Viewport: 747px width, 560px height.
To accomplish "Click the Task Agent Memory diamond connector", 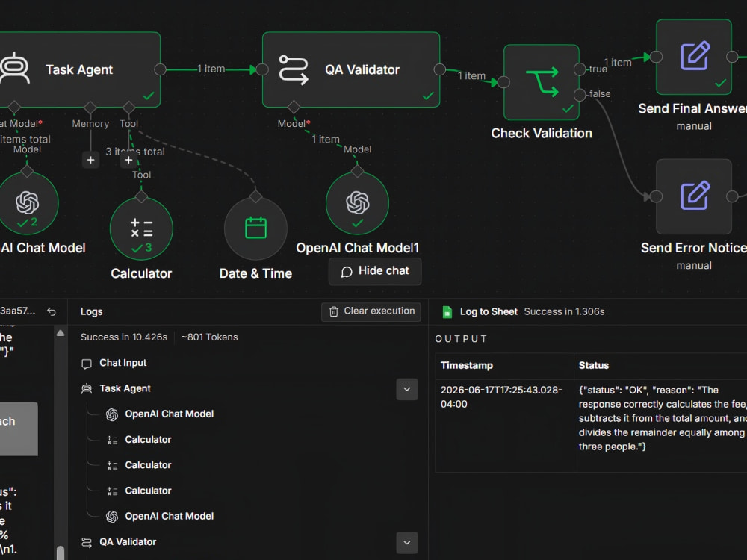I will coord(90,107).
